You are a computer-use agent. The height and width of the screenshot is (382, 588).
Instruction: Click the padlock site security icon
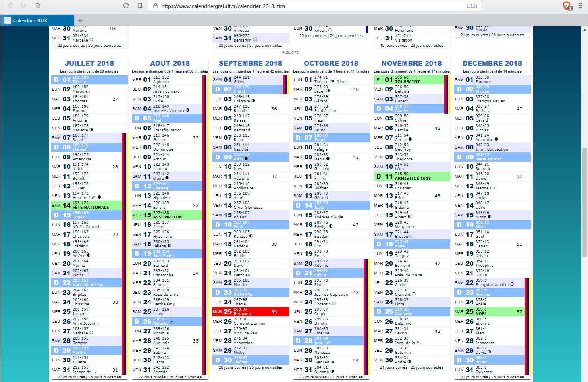[x=156, y=6]
